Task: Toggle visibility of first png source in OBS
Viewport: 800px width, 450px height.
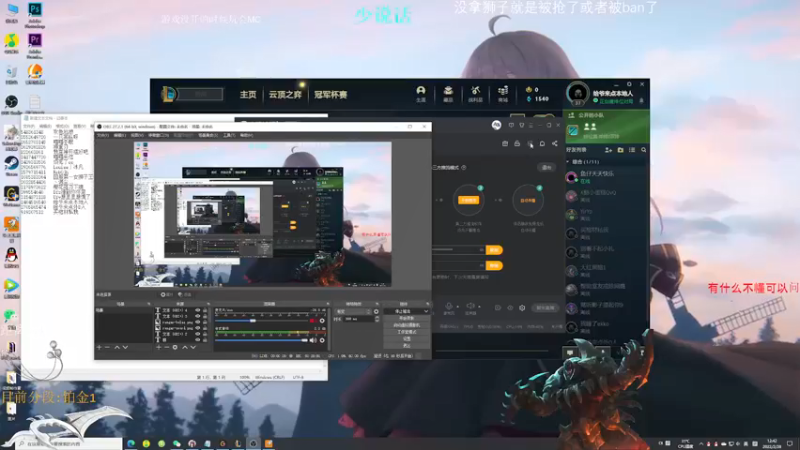Action: pyautogui.click(x=197, y=322)
